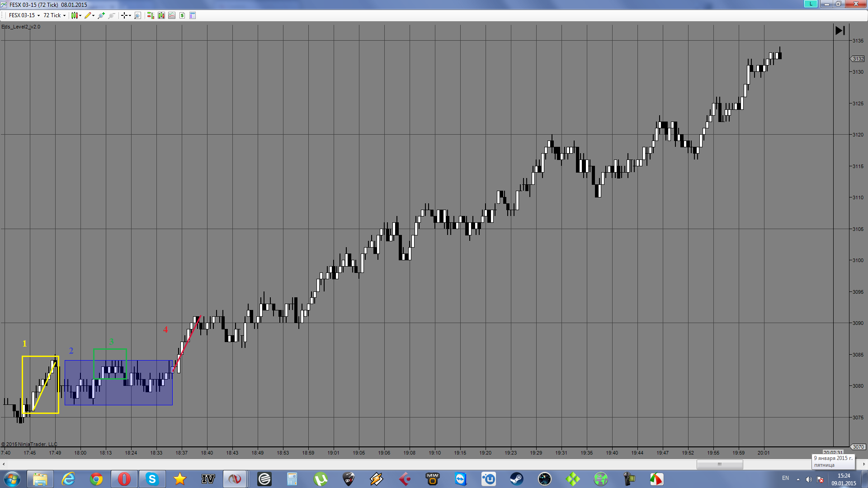Expand the drawing tools dropdown arrow
868x488 pixels.
tap(94, 15)
